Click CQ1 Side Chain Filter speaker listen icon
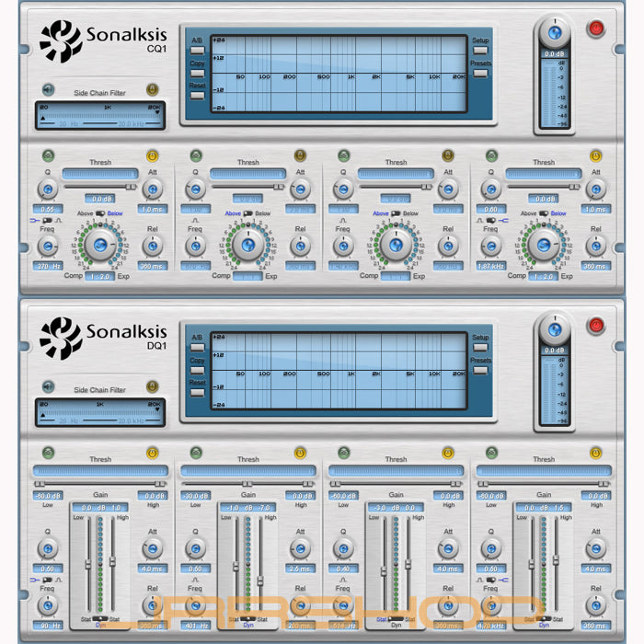 click(48, 89)
